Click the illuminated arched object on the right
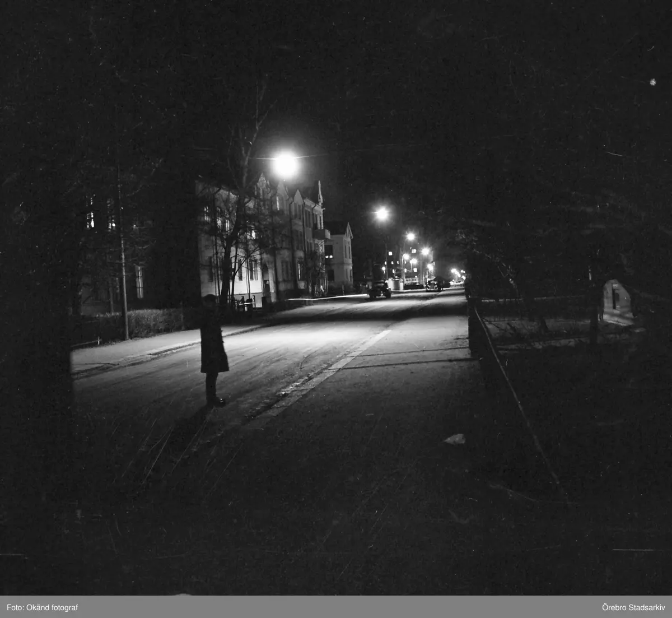The width and height of the screenshot is (672, 618). 617,301
